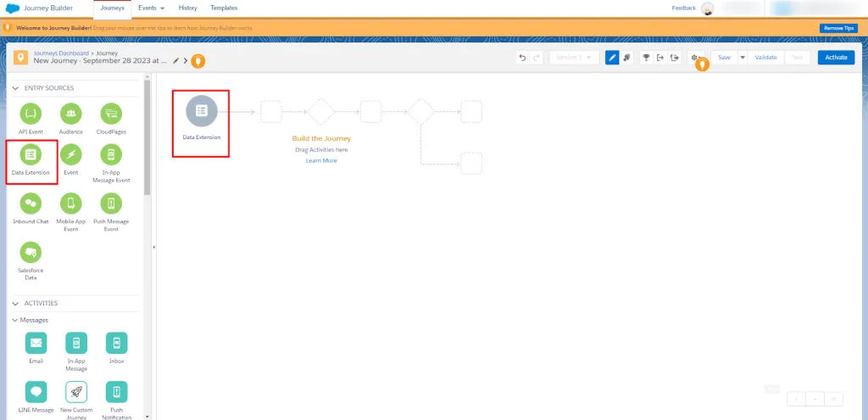The height and width of the screenshot is (420, 868).
Task: Collapse the Messages subsection
Action: point(15,320)
